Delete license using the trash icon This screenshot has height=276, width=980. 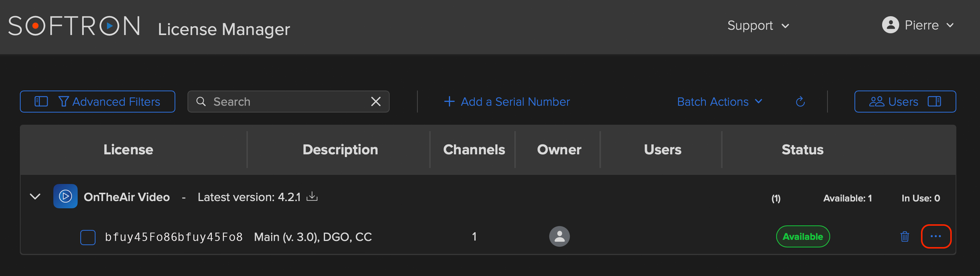click(905, 237)
